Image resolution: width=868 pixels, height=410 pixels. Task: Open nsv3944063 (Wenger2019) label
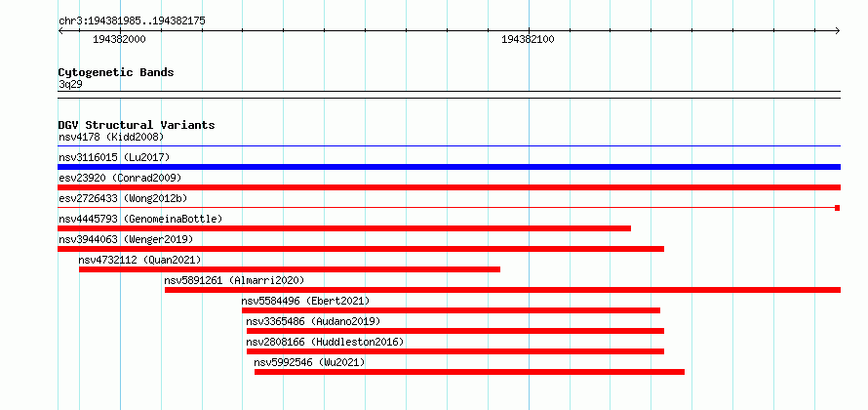coord(126,239)
